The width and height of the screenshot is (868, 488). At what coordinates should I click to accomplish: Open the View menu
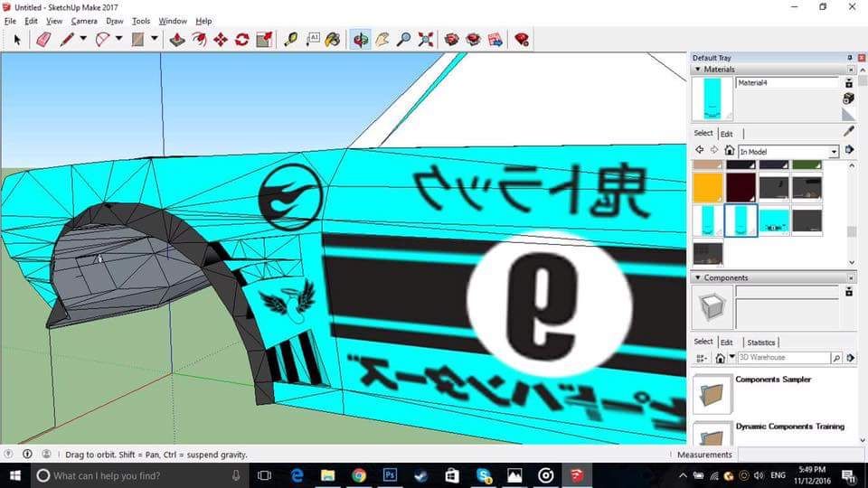54,21
